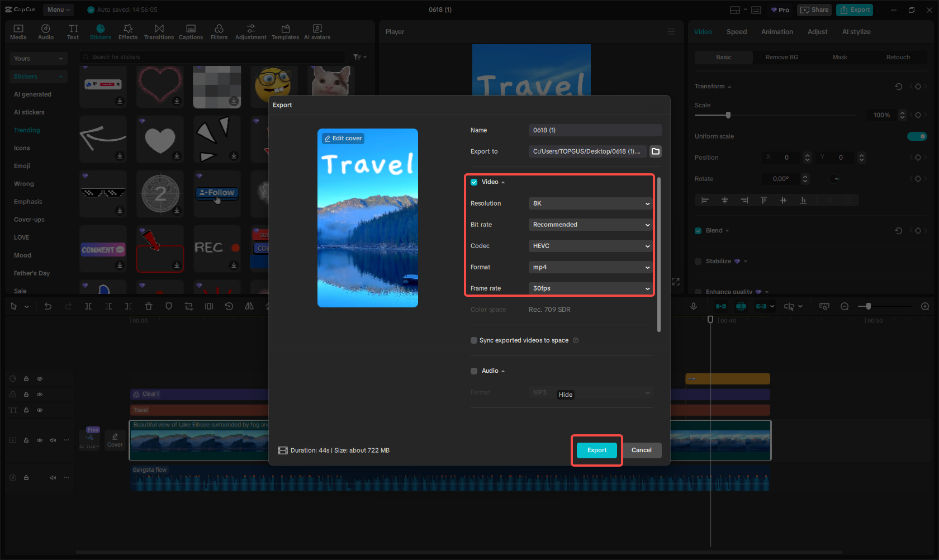Screen dimensions: 939x560
Task: Open the Frame rate dropdown showing 30fps
Action: tap(590, 288)
